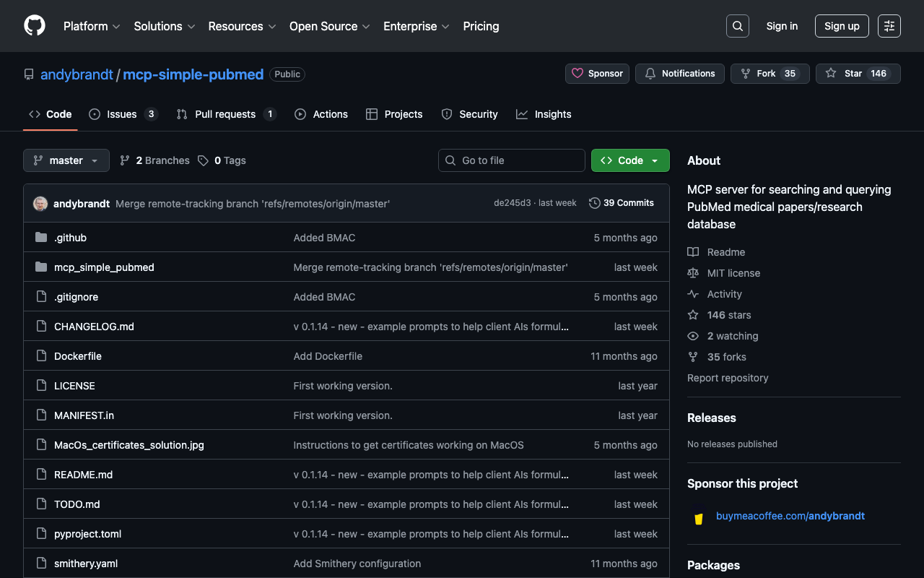Viewport: 924px width, 578px height.
Task: Open appearance settings icon in header
Action: tap(889, 26)
